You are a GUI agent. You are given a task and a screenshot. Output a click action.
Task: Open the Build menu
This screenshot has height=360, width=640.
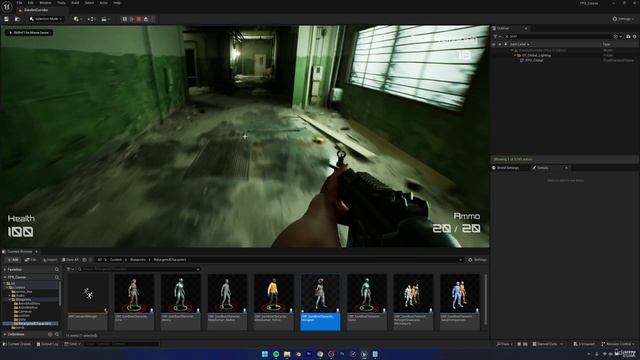click(x=75, y=3)
